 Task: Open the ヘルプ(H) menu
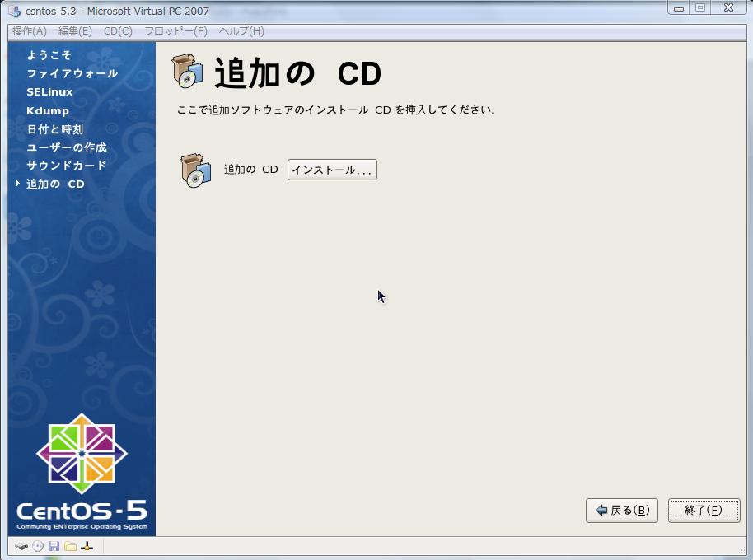point(241,31)
